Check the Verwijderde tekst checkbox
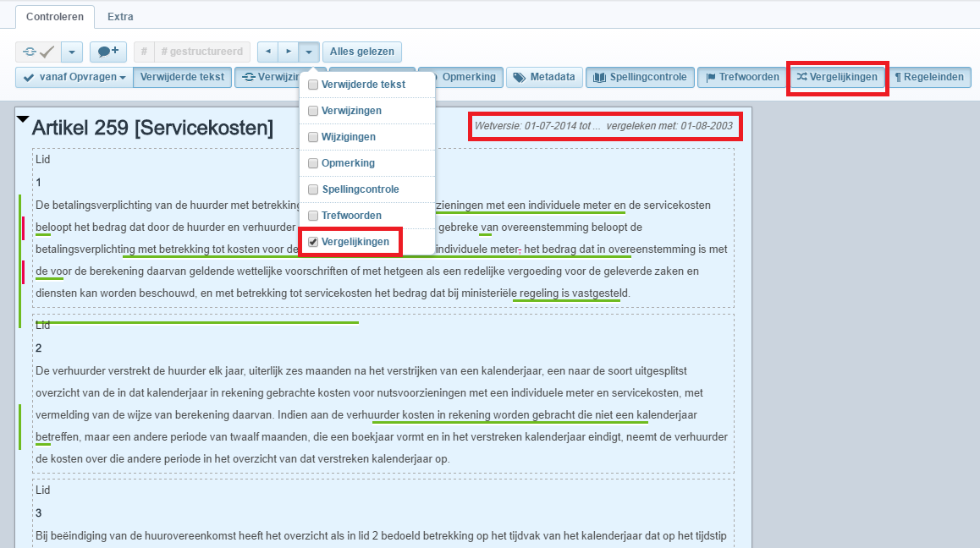The width and height of the screenshot is (980, 548). tap(313, 85)
